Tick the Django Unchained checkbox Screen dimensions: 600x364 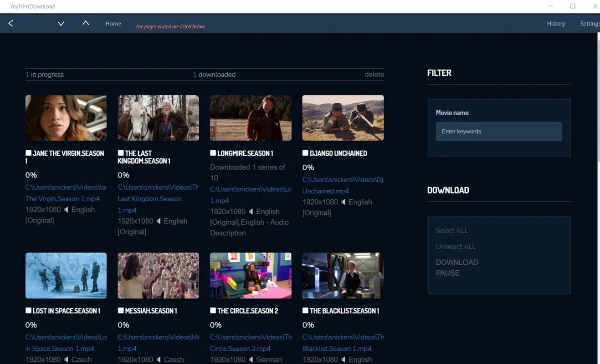click(x=305, y=153)
